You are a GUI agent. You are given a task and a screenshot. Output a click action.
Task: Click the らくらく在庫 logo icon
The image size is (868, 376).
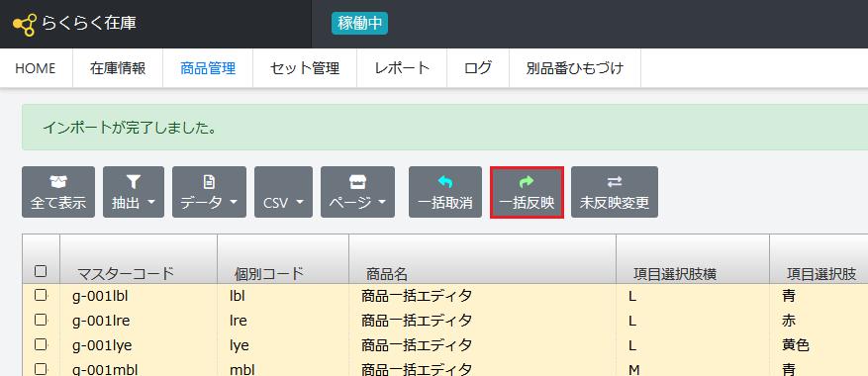(25, 25)
